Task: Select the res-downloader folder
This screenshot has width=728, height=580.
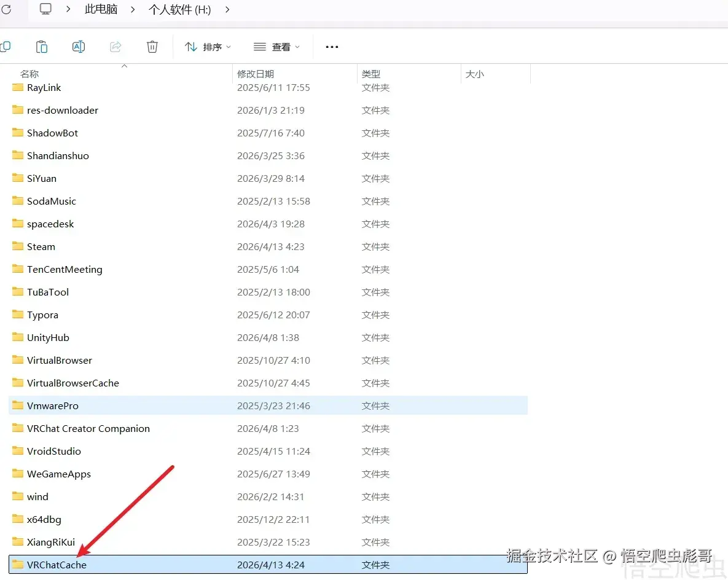Action: 268,111
